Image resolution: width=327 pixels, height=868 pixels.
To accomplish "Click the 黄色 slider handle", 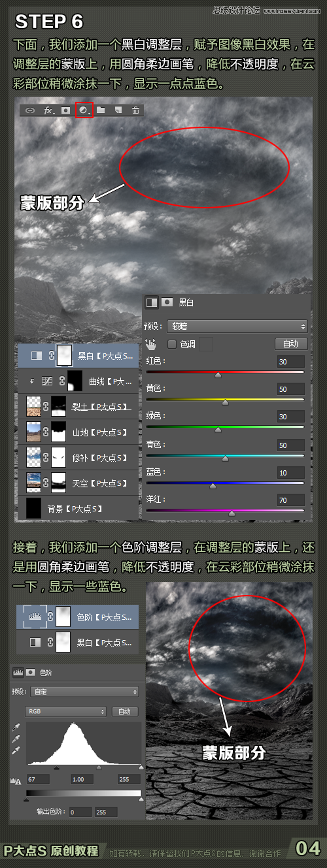I will tap(226, 402).
